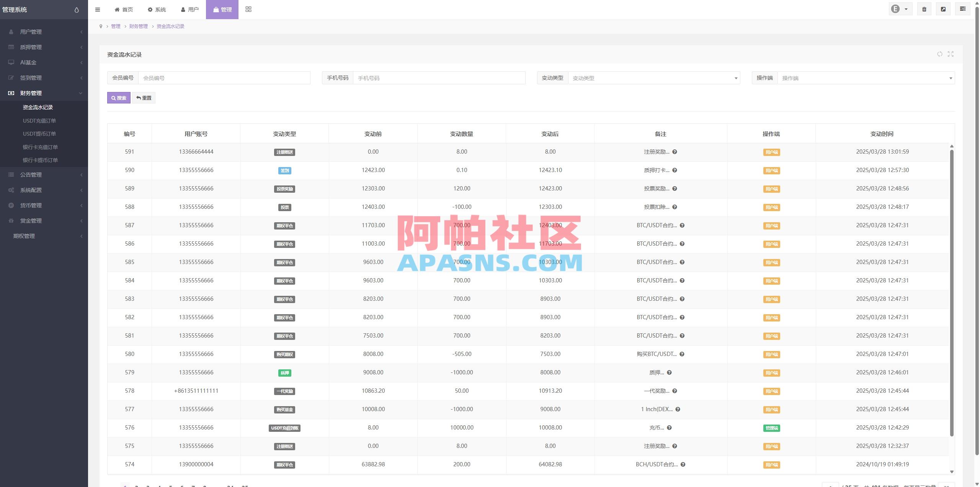Click the 搜索 search button

pyautogui.click(x=119, y=98)
